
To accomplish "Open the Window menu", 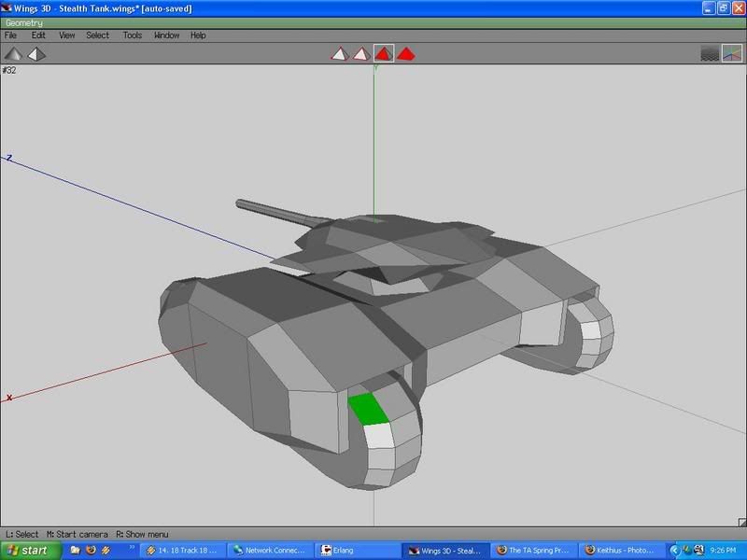I will (x=167, y=35).
